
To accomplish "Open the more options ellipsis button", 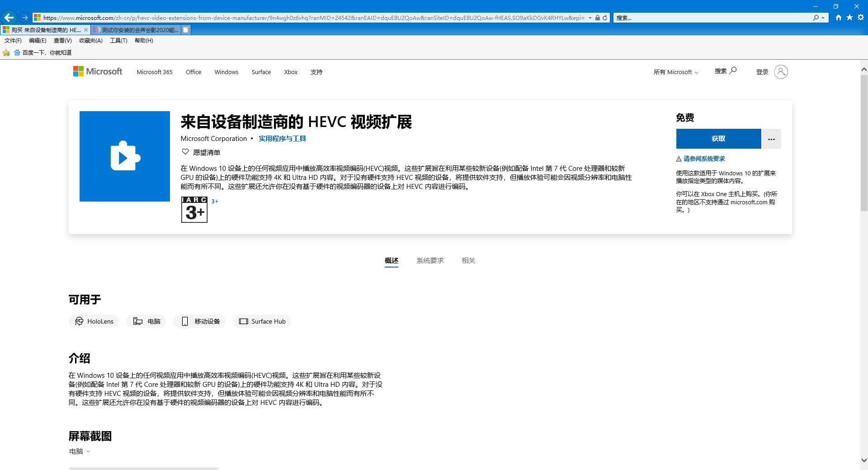I will (x=771, y=139).
